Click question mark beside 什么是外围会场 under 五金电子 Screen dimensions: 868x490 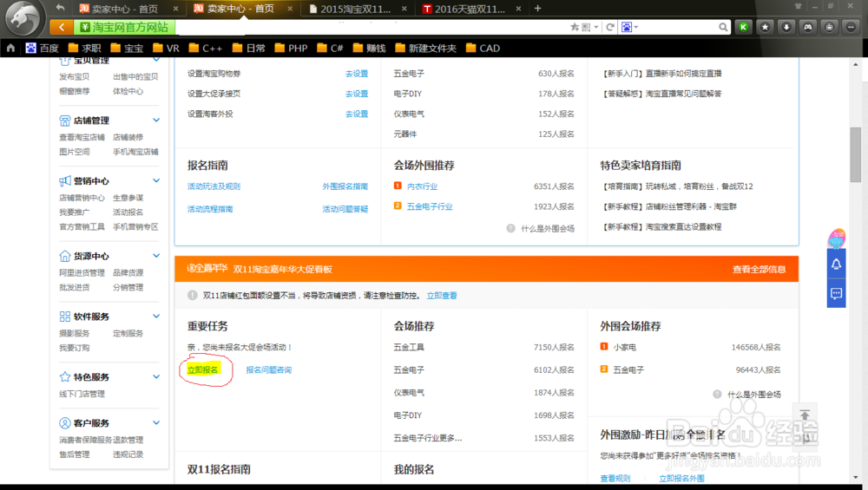[718, 395]
